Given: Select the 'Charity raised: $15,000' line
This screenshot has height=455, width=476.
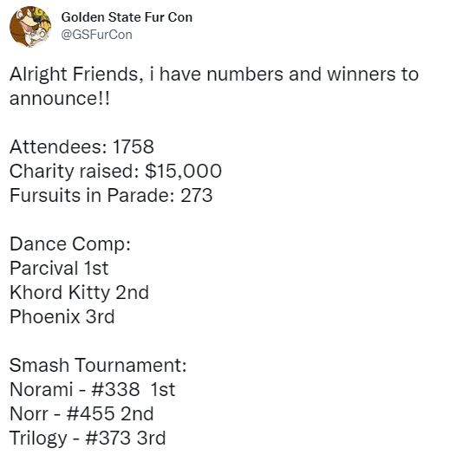Looking at the screenshot, I should (x=115, y=172).
